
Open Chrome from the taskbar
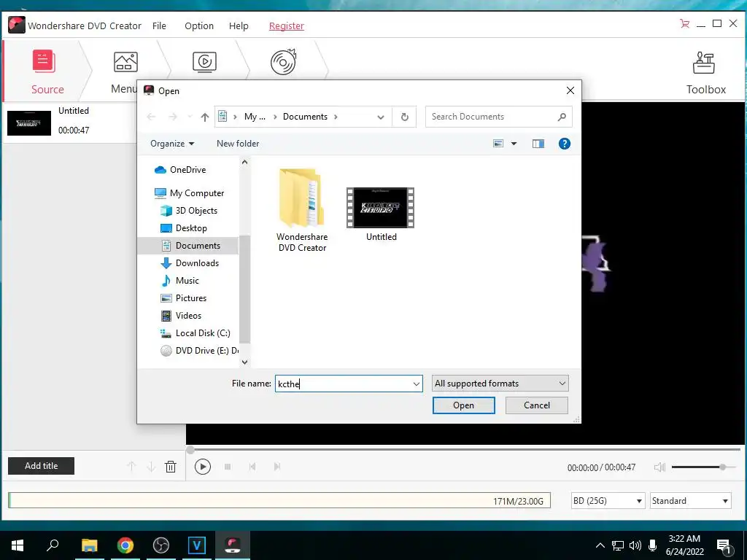coord(125,545)
